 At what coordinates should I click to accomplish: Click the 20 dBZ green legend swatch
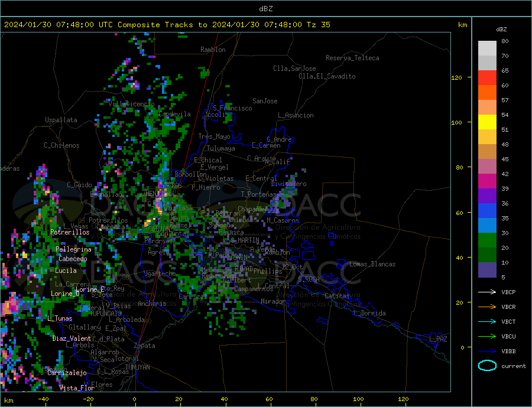(x=487, y=240)
